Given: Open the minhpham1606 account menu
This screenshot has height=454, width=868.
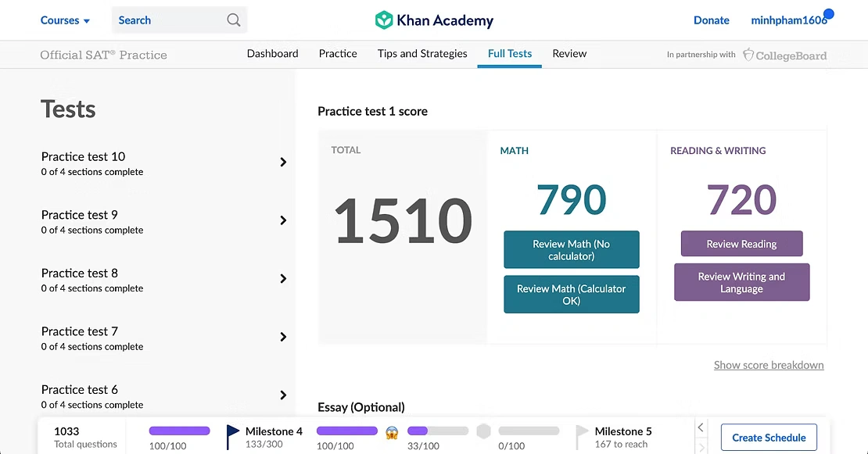Looking at the screenshot, I should coord(789,20).
